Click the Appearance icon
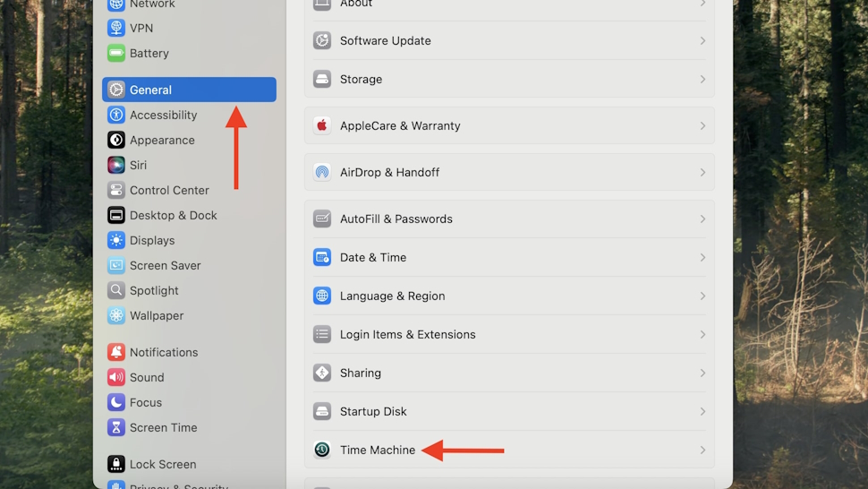 point(116,140)
